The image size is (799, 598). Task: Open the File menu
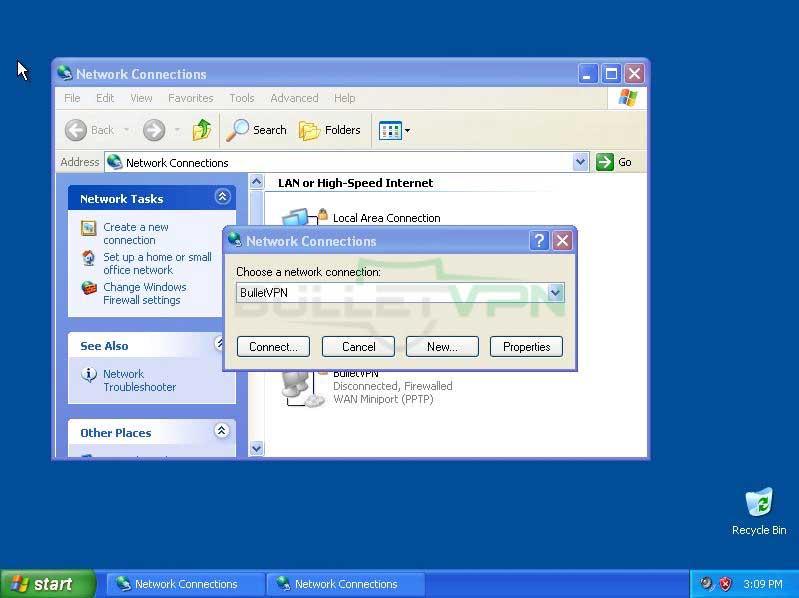pos(72,98)
